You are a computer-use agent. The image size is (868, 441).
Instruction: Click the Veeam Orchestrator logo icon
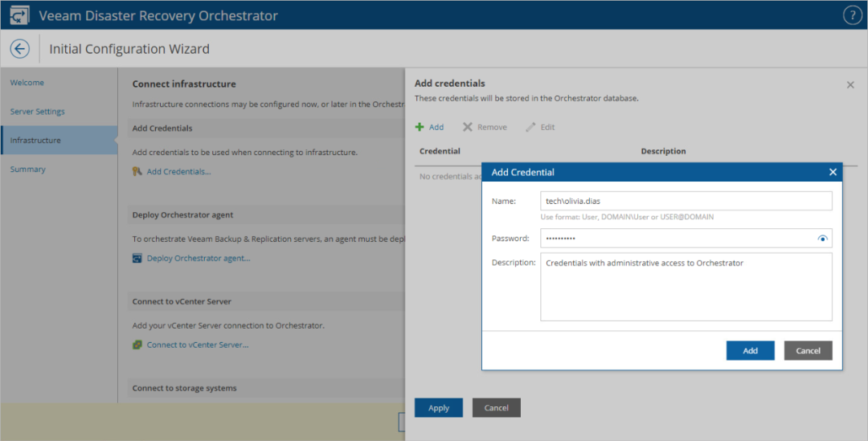19,15
